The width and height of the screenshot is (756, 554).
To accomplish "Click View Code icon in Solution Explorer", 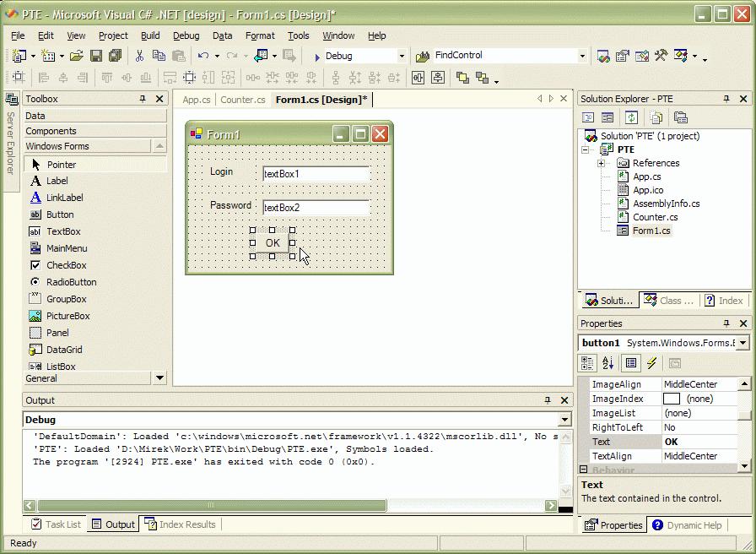I will coord(588,117).
